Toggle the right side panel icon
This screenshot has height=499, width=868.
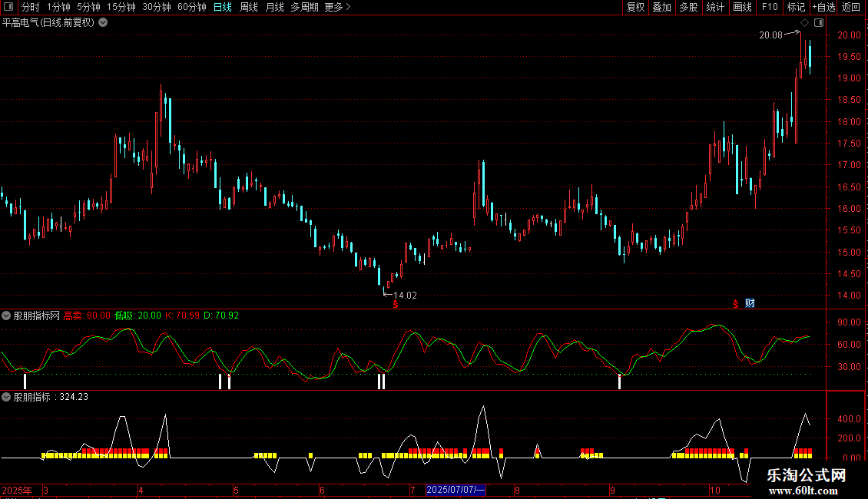[x=819, y=23]
